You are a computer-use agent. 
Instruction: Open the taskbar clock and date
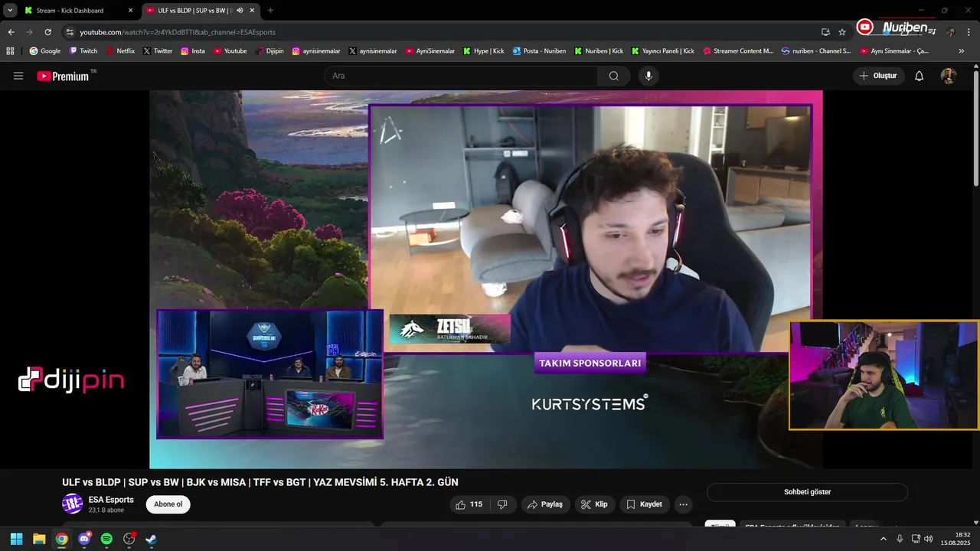[955, 539]
